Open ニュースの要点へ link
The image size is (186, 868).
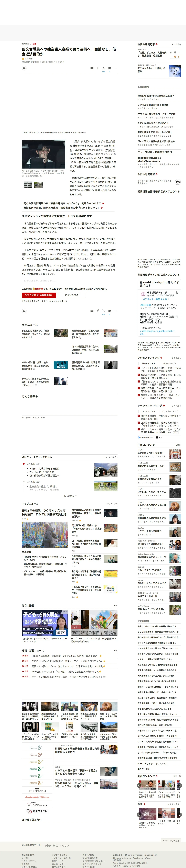point(110,457)
